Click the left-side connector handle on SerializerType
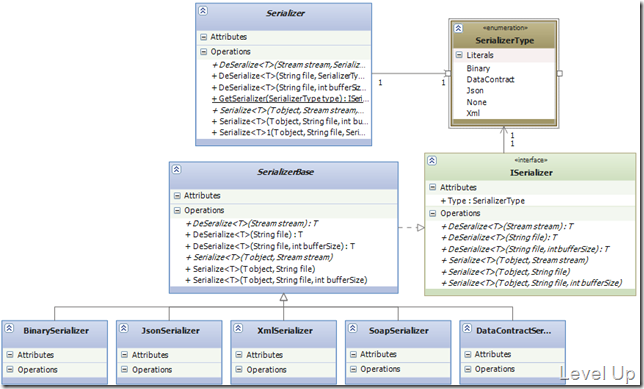Image resolution: width=644 pixels, height=389 pixels. [448, 74]
